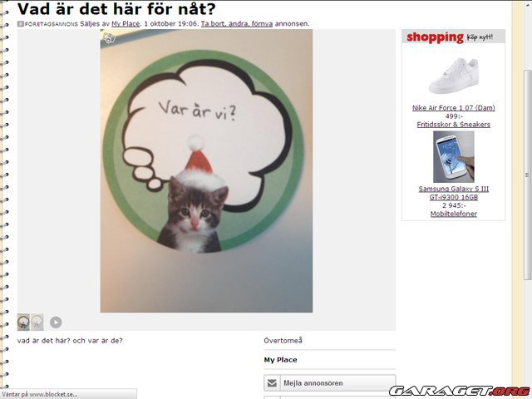Click the Ta bort, ändra, förnya link
This screenshot has height=399, width=532.
tap(237, 24)
